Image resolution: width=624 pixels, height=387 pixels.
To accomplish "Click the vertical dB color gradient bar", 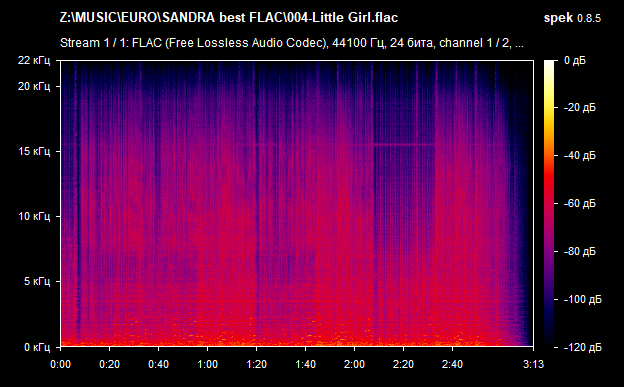I will pyautogui.click(x=549, y=203).
